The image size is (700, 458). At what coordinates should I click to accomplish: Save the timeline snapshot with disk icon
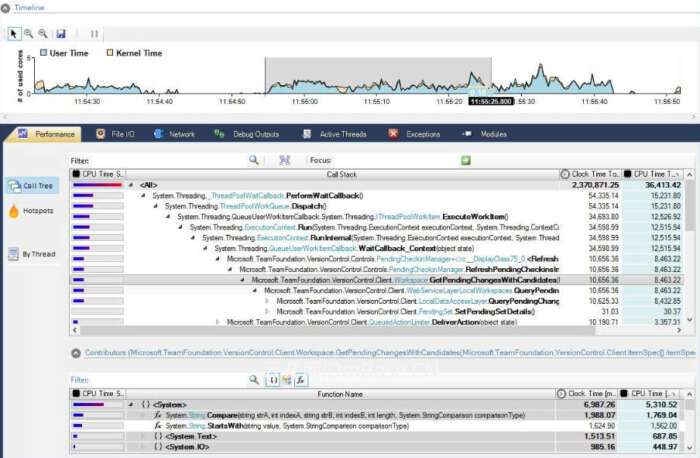tap(61, 34)
